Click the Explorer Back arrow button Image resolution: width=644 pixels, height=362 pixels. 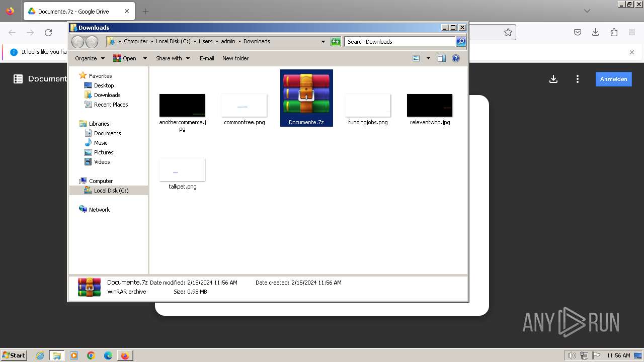tap(77, 42)
